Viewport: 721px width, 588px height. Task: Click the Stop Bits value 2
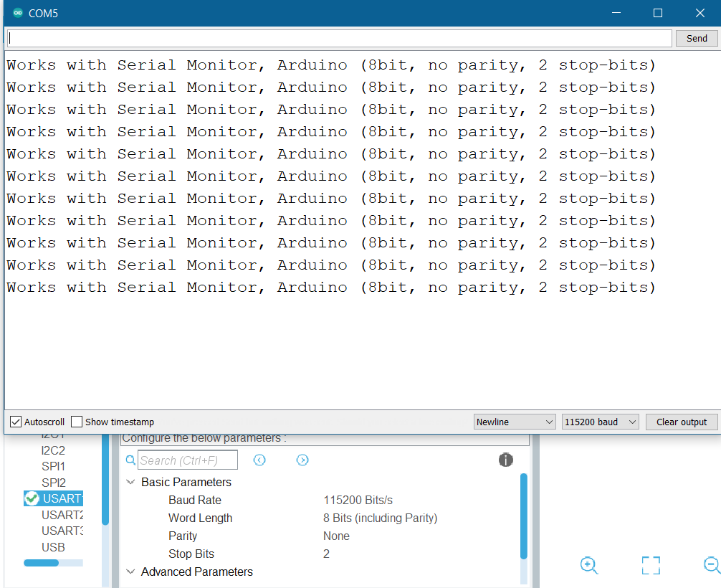326,554
